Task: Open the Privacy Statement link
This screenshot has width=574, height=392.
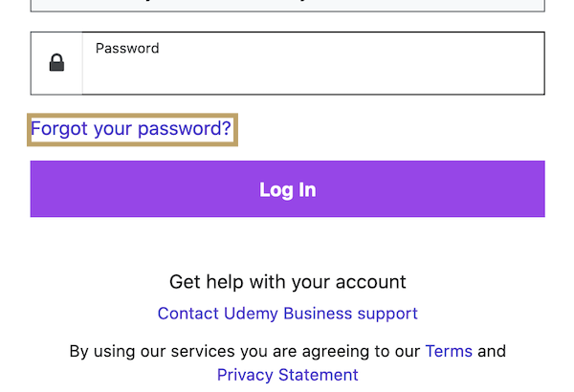Action: click(287, 375)
